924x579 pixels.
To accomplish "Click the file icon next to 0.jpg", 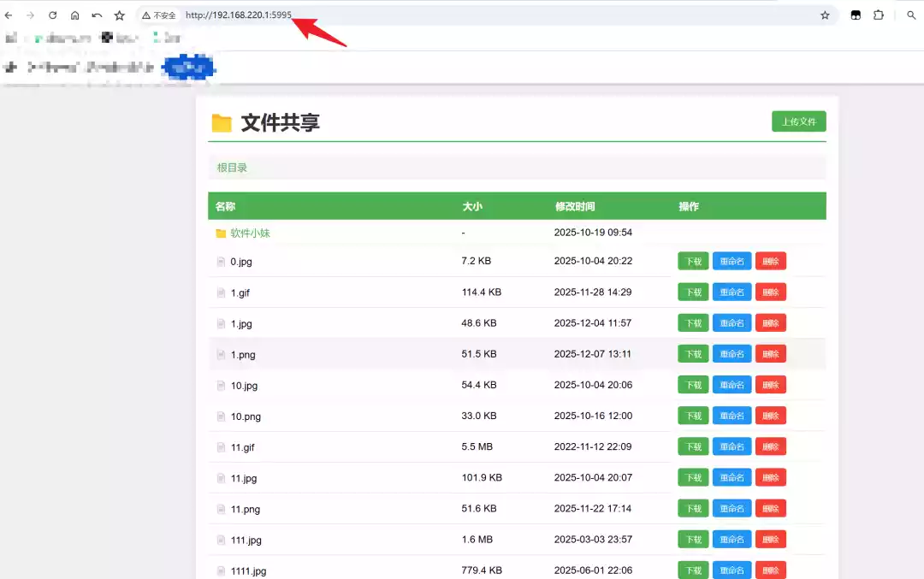I will pyautogui.click(x=220, y=261).
